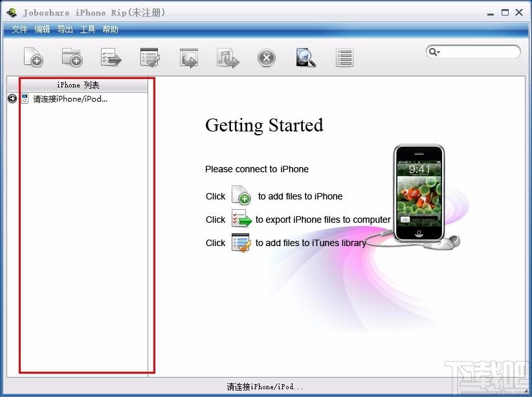This screenshot has height=397, width=532.
Task: Click the list view toolbar icon
Action: [x=344, y=58]
